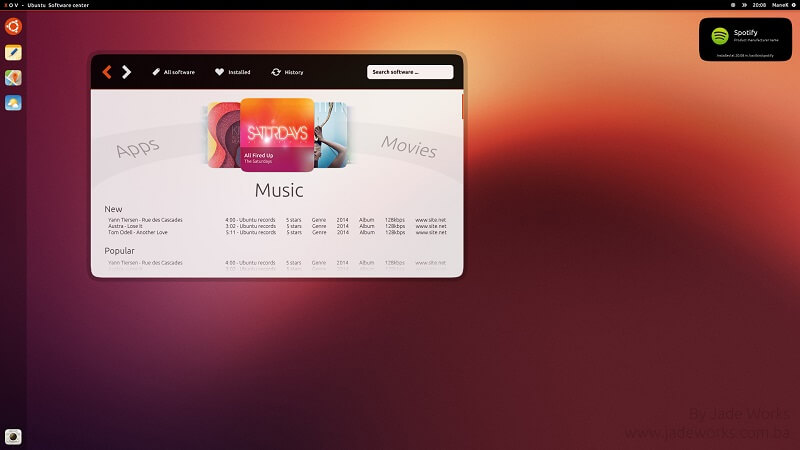Open the History tab
800x450 pixels.
click(x=287, y=72)
